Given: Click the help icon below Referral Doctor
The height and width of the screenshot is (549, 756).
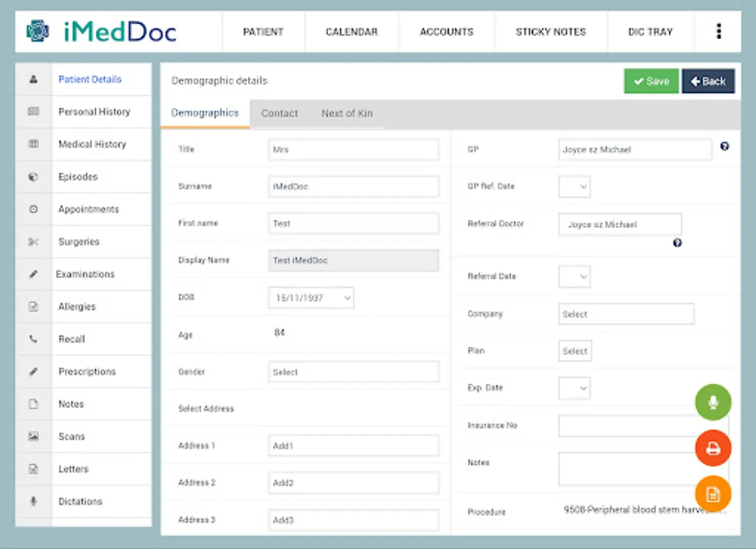Looking at the screenshot, I should [677, 243].
